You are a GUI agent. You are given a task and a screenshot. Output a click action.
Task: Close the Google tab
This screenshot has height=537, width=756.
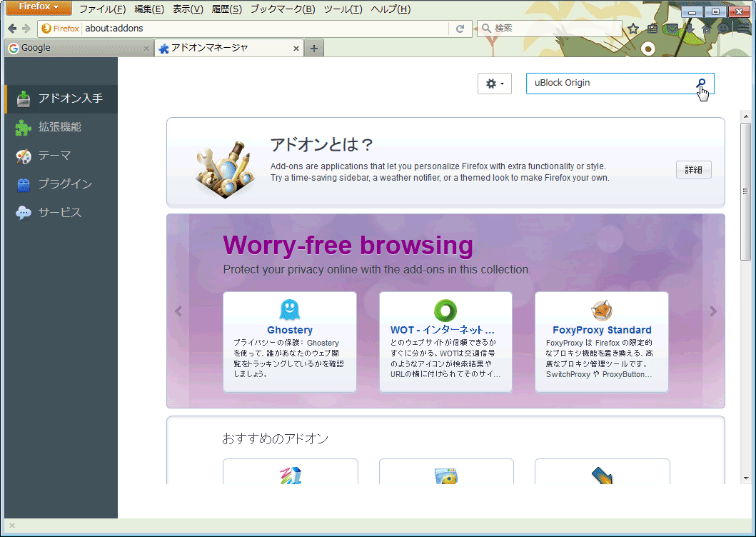[x=146, y=49]
